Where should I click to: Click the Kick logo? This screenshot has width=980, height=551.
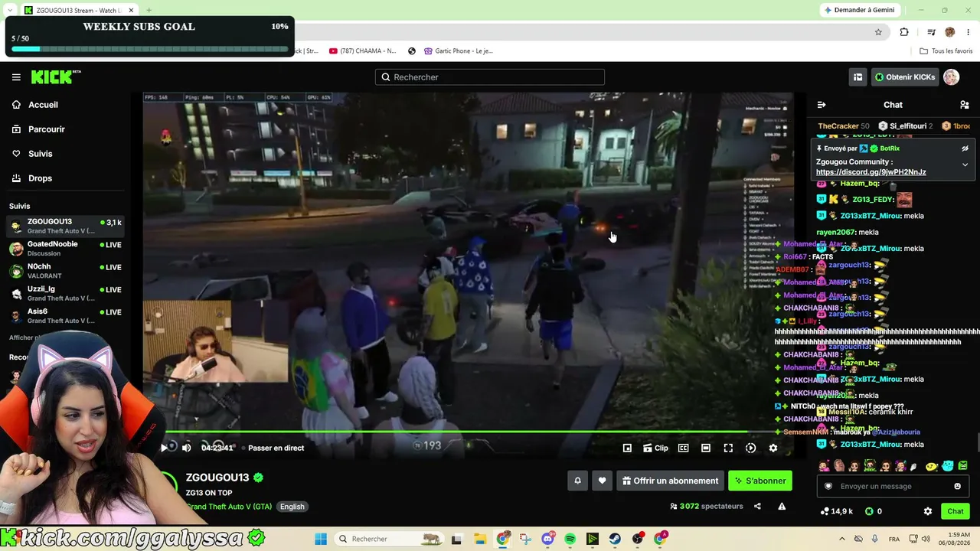[55, 77]
